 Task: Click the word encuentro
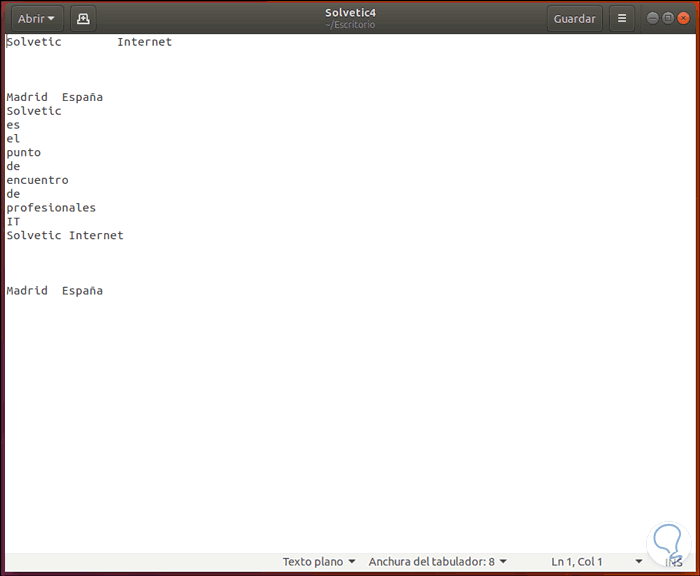(x=38, y=180)
